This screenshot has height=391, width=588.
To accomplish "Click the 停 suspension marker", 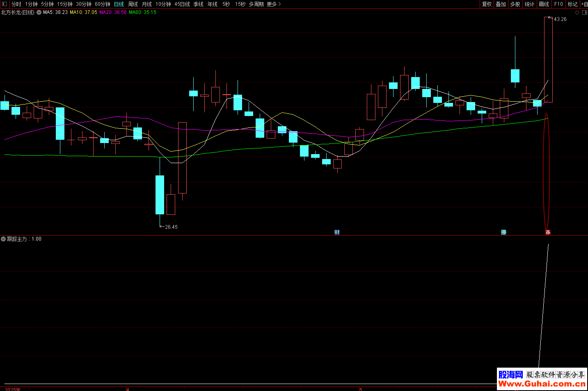I will (504, 232).
